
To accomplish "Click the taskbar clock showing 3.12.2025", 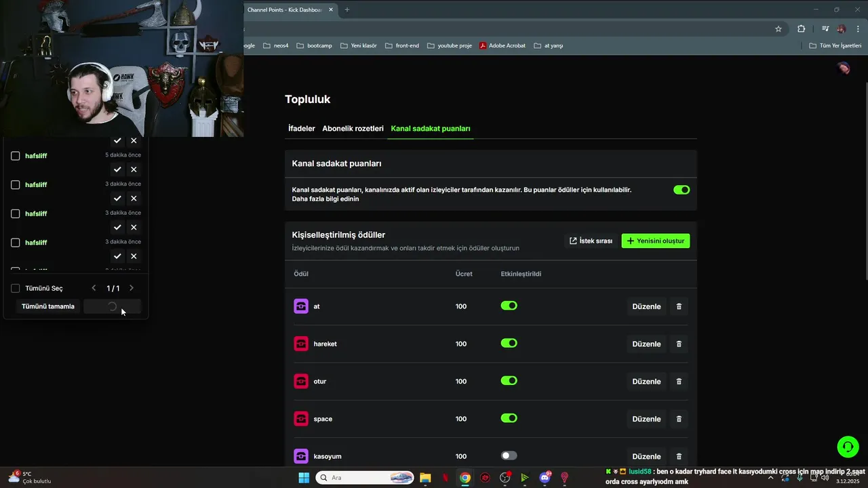I will 848,478.
